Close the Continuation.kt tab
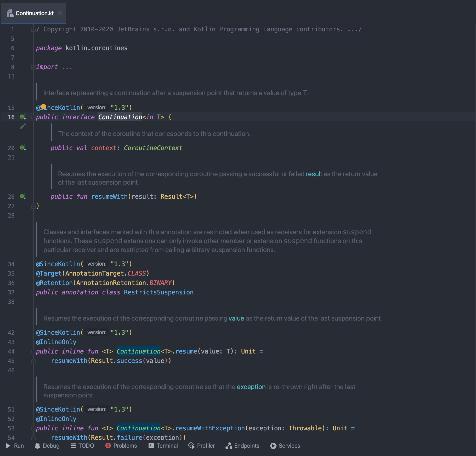The width and height of the screenshot is (476, 456). [60, 13]
